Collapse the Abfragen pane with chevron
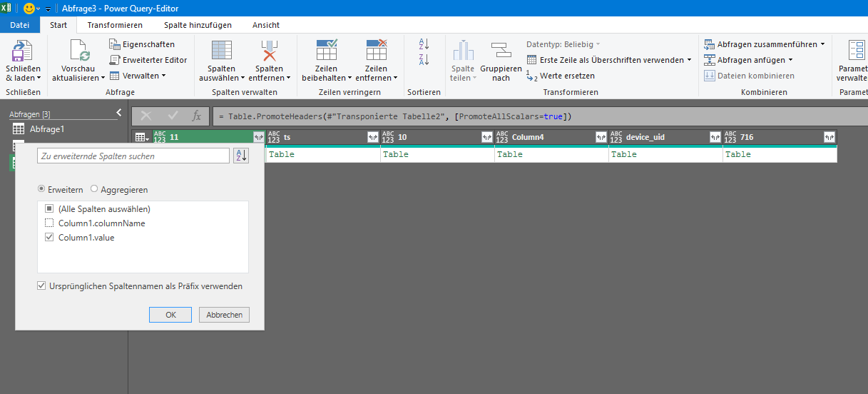This screenshot has width=868, height=394. pos(119,113)
